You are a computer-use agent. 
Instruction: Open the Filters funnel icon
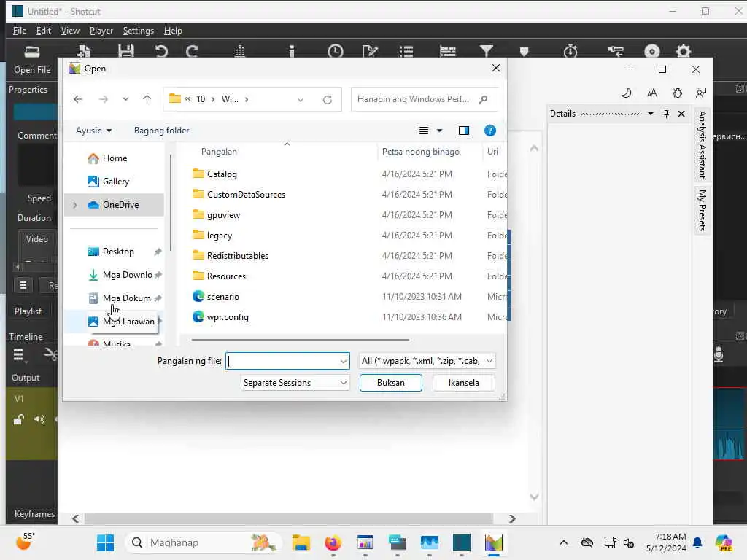(487, 51)
